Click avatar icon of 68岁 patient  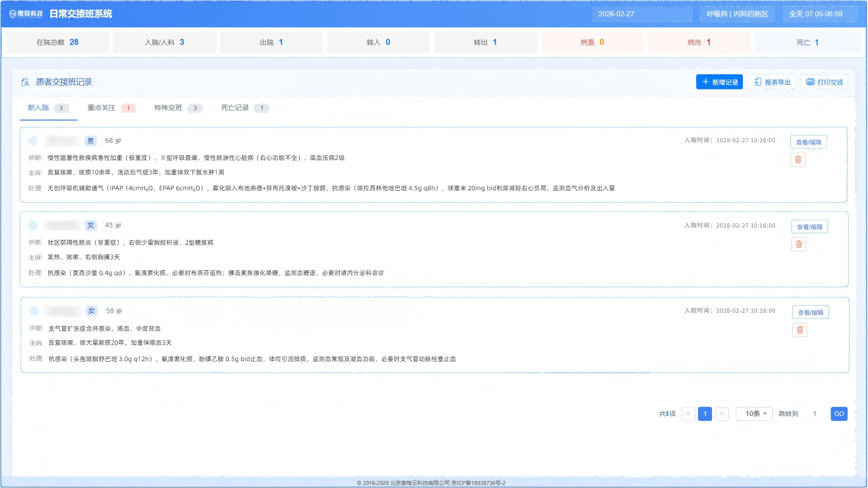tap(33, 140)
